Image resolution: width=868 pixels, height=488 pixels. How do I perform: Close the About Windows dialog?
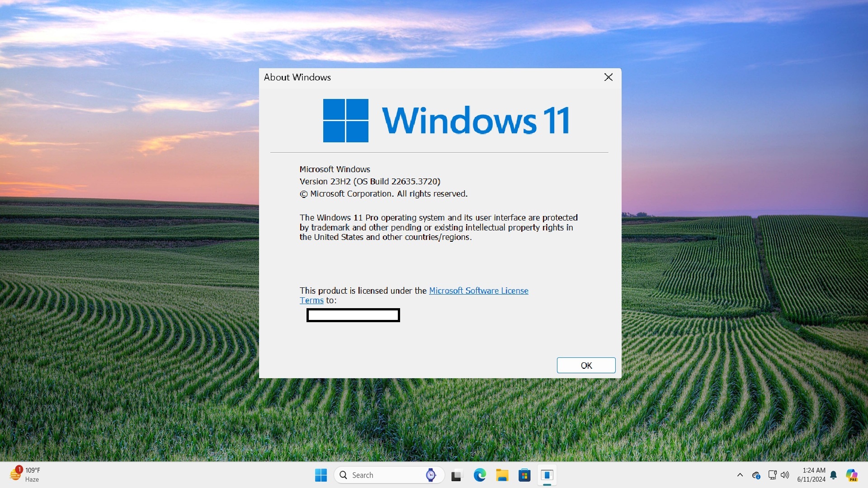tap(609, 77)
